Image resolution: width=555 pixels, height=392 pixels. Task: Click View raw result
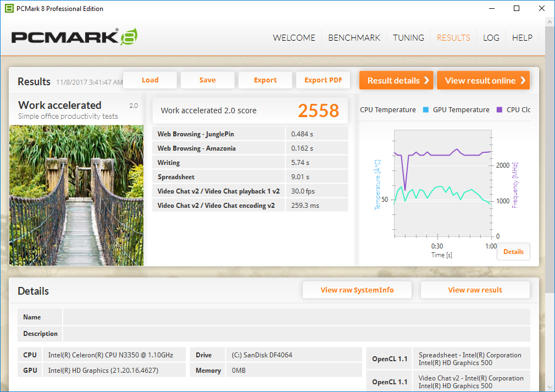[x=475, y=290]
